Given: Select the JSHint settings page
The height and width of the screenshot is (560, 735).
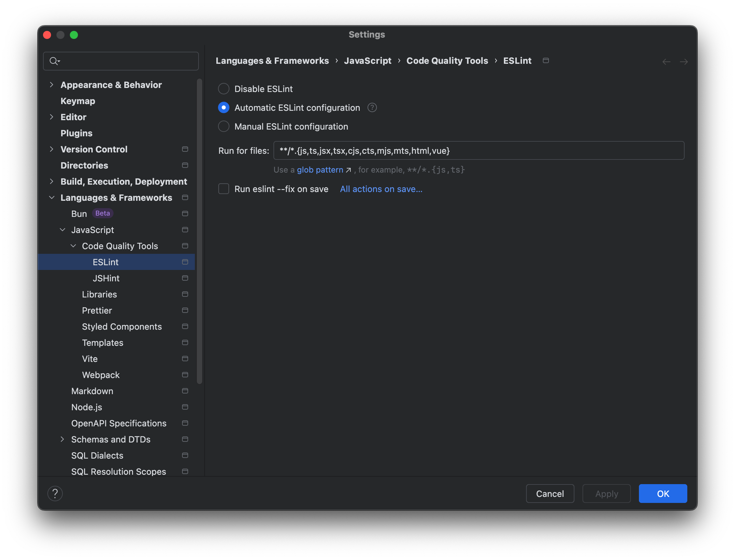Looking at the screenshot, I should 106,278.
